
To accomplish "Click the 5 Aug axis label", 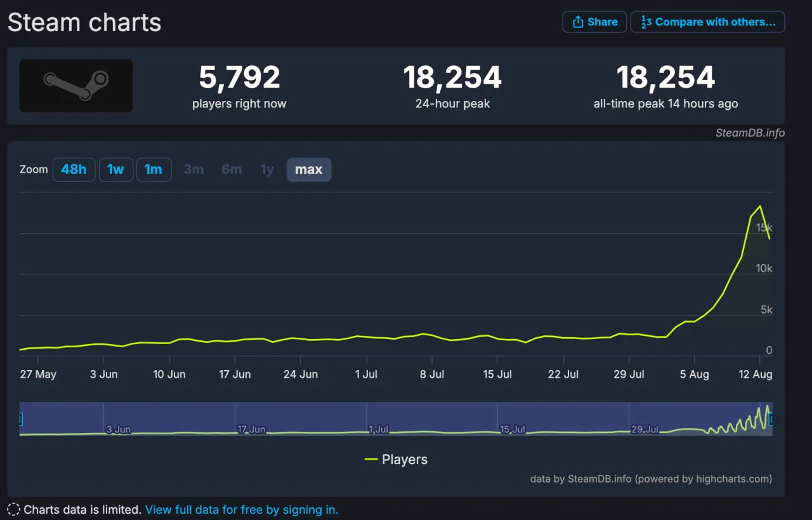I will 695,374.
